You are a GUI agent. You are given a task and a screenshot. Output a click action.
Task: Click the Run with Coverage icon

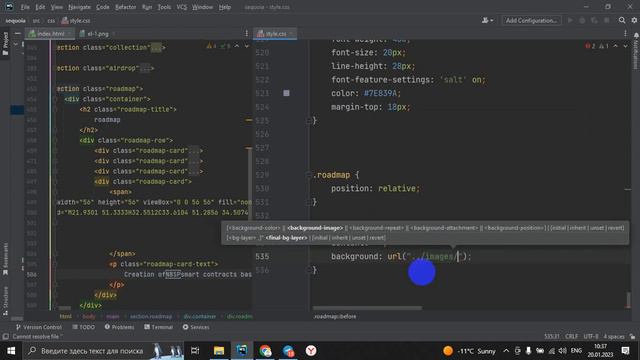pos(594,20)
